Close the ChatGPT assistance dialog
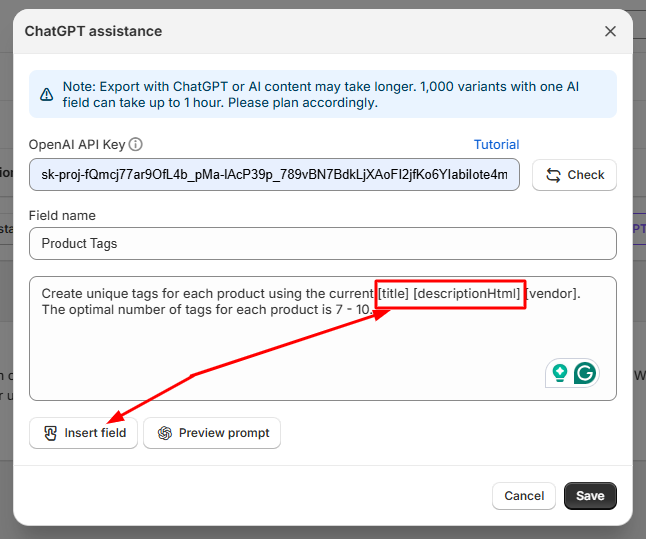The height and width of the screenshot is (539, 646). pyautogui.click(x=610, y=31)
